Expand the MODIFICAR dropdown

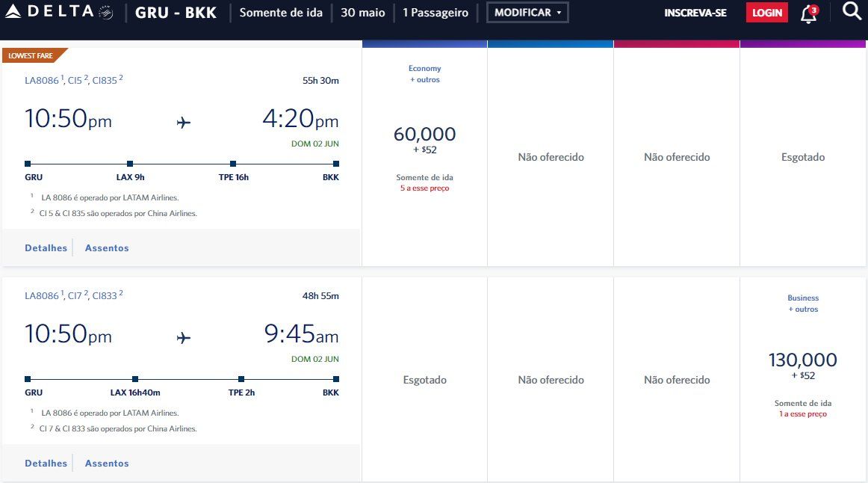(x=527, y=12)
